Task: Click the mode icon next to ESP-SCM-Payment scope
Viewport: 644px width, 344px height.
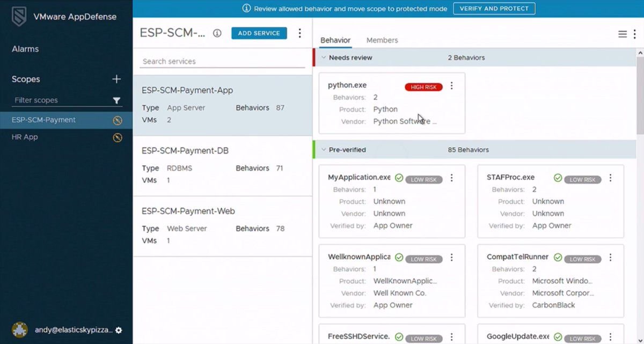Action: [x=118, y=120]
